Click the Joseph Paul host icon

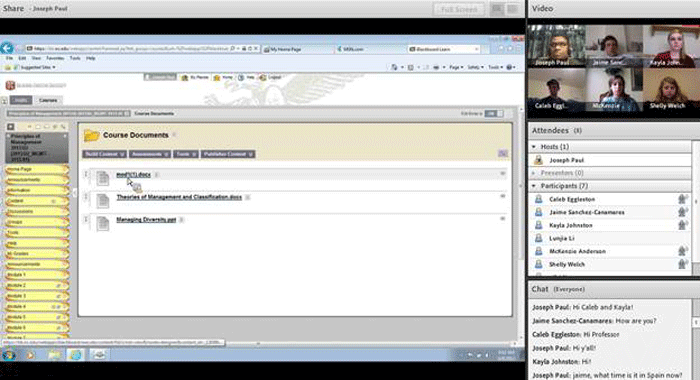tap(538, 160)
